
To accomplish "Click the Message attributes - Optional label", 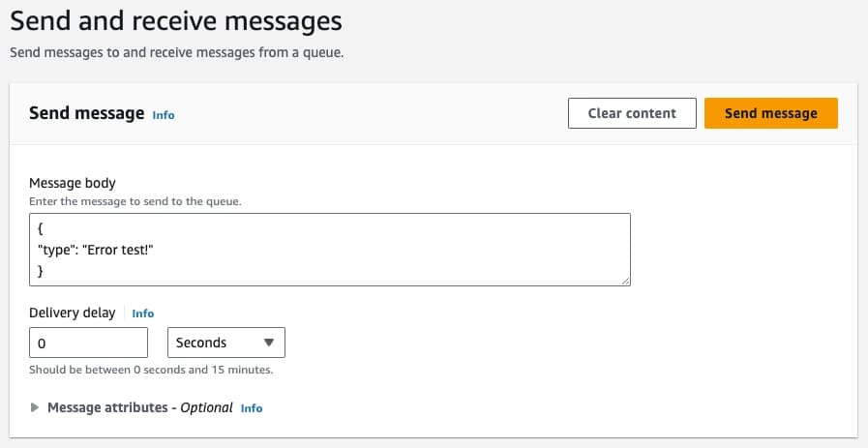I will click(140, 407).
